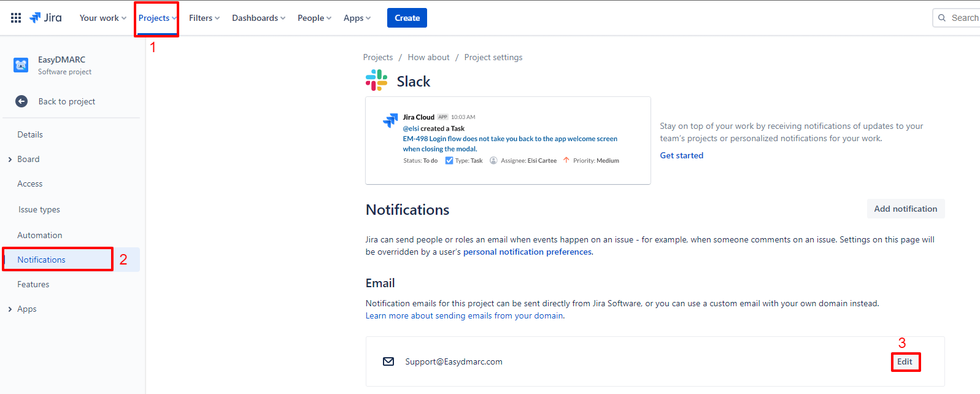Click Edit for the support email
Screen dimensions: 980x394
(905, 361)
